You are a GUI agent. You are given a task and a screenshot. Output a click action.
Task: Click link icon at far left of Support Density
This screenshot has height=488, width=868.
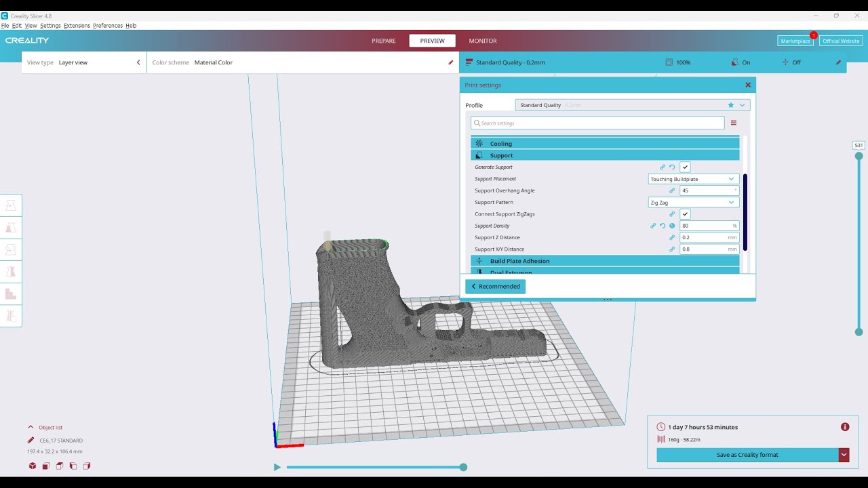point(653,226)
